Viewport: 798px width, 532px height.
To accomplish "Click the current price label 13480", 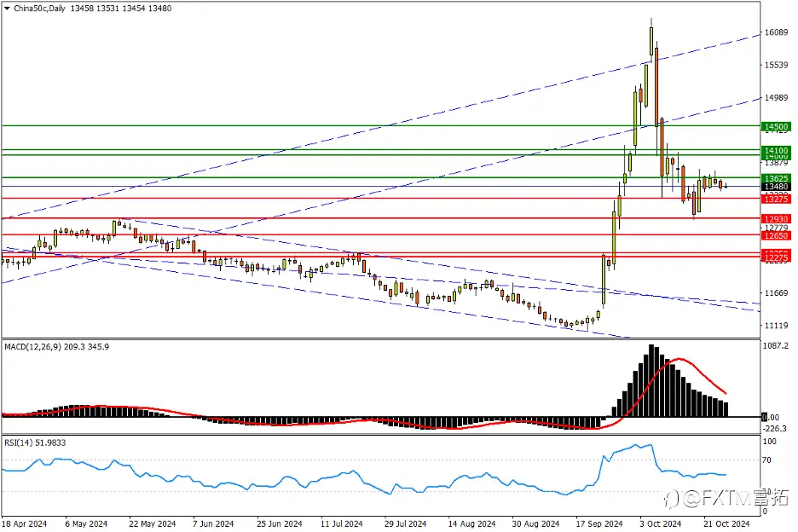I will coord(776,187).
